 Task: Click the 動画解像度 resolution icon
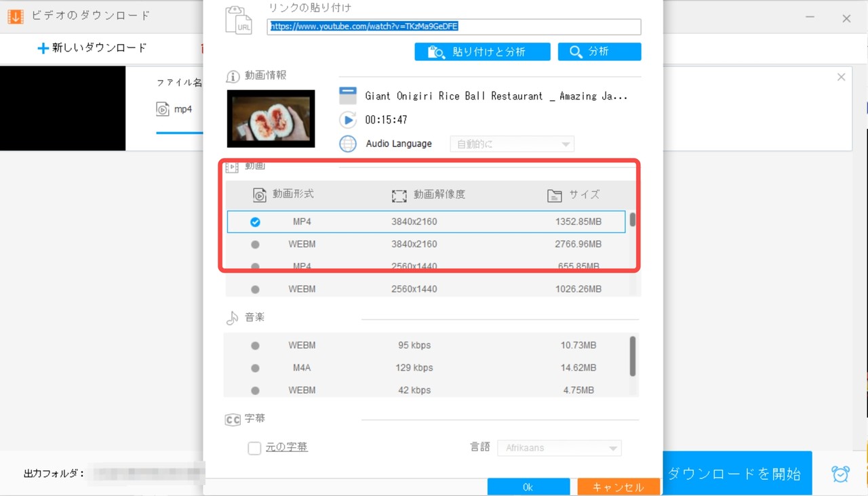pyautogui.click(x=400, y=194)
